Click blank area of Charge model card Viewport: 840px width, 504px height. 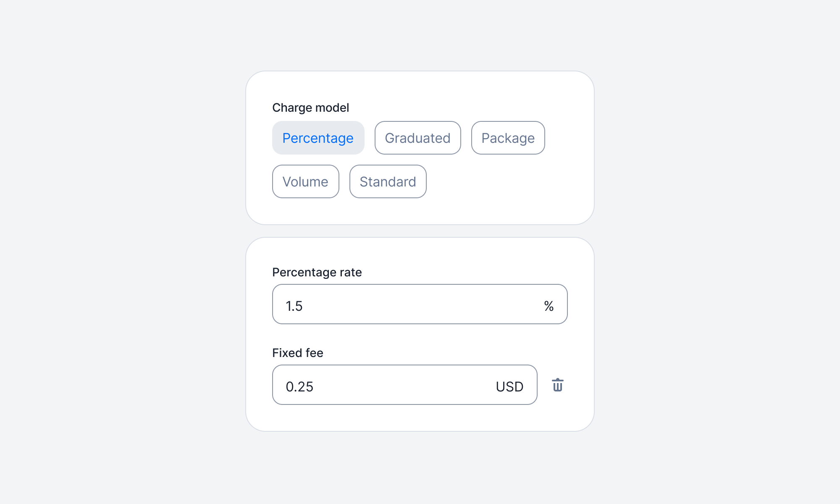504,189
